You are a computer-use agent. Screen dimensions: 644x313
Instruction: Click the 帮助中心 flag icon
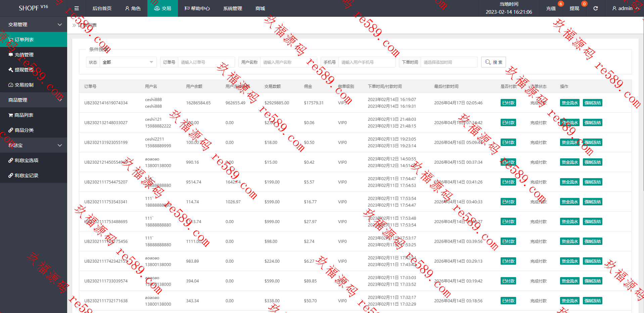(187, 8)
